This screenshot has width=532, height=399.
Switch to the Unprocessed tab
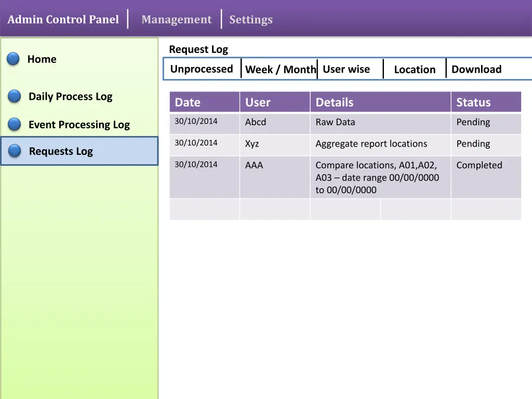tap(202, 69)
